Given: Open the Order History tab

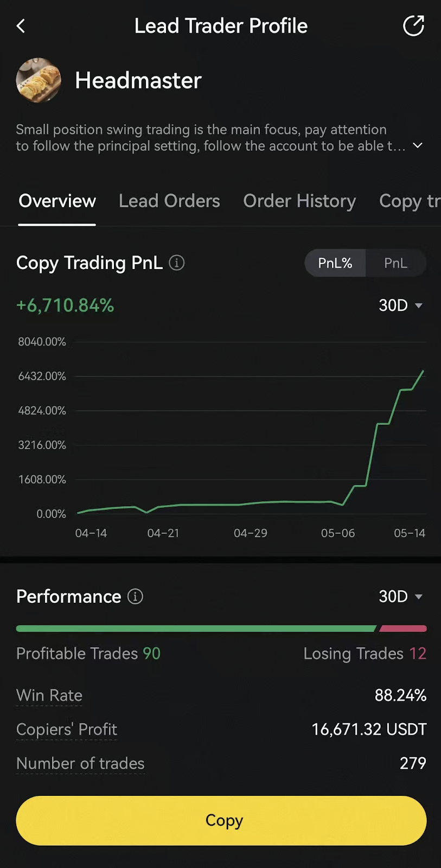Looking at the screenshot, I should point(299,201).
